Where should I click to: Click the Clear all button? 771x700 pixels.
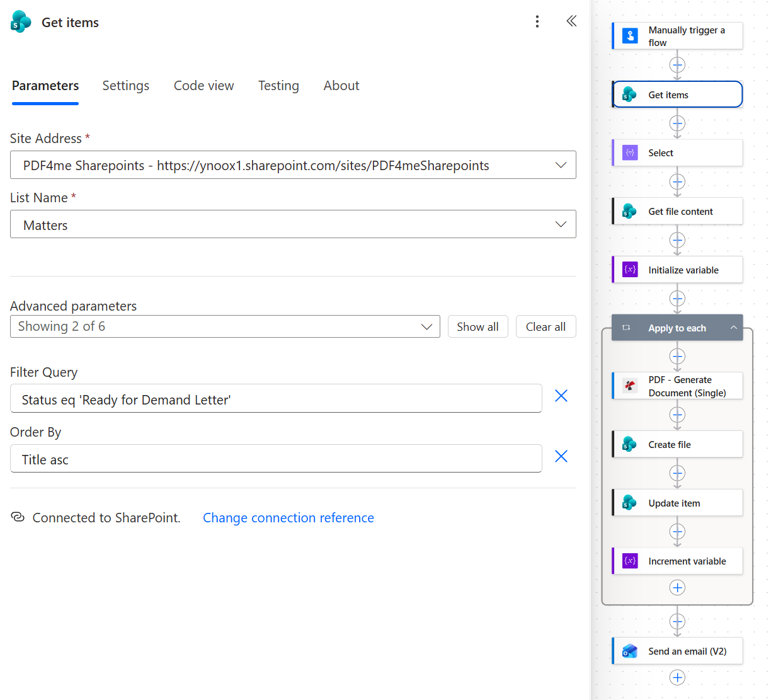point(545,326)
